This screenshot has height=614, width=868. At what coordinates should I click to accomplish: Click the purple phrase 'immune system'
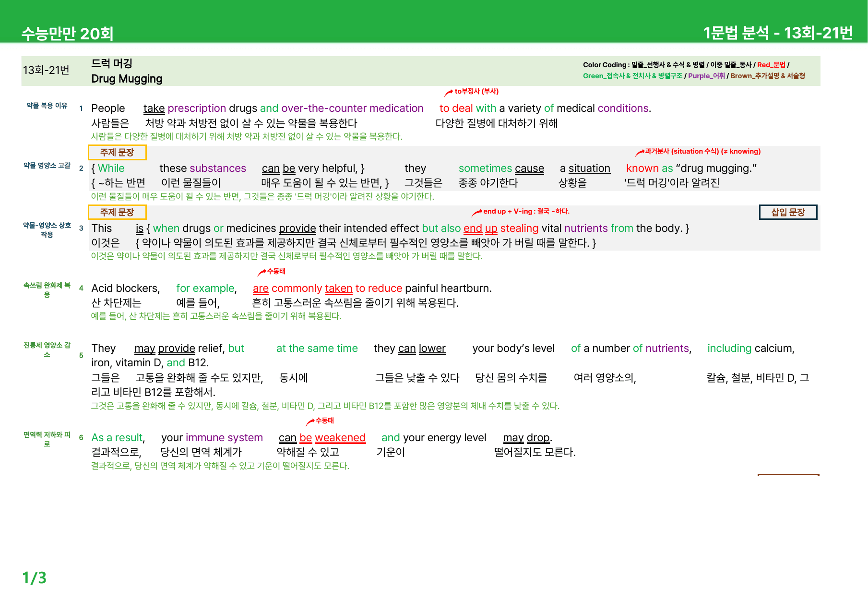(x=224, y=438)
